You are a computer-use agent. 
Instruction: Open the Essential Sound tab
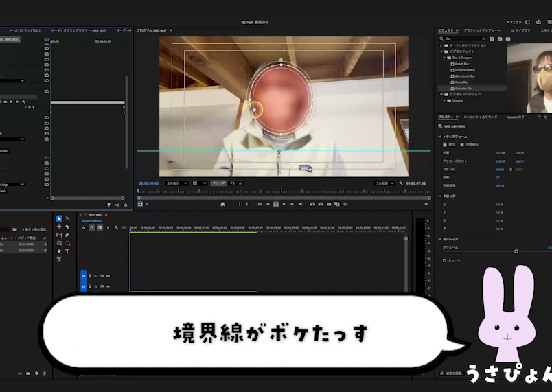[x=480, y=117]
